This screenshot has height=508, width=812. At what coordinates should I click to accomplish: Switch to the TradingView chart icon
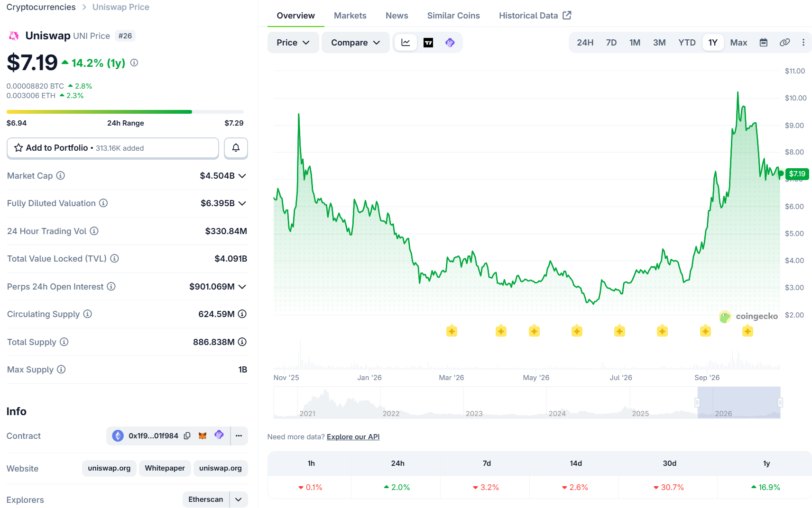428,43
